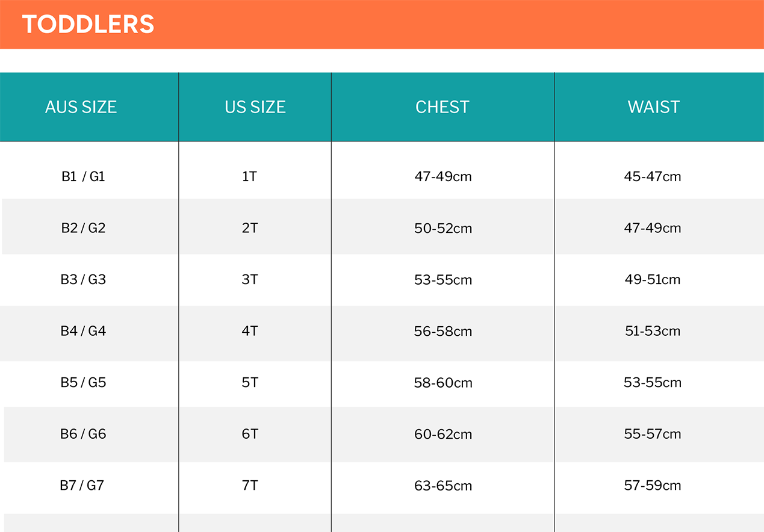
Task: Click the 5T US size cell
Action: (250, 383)
